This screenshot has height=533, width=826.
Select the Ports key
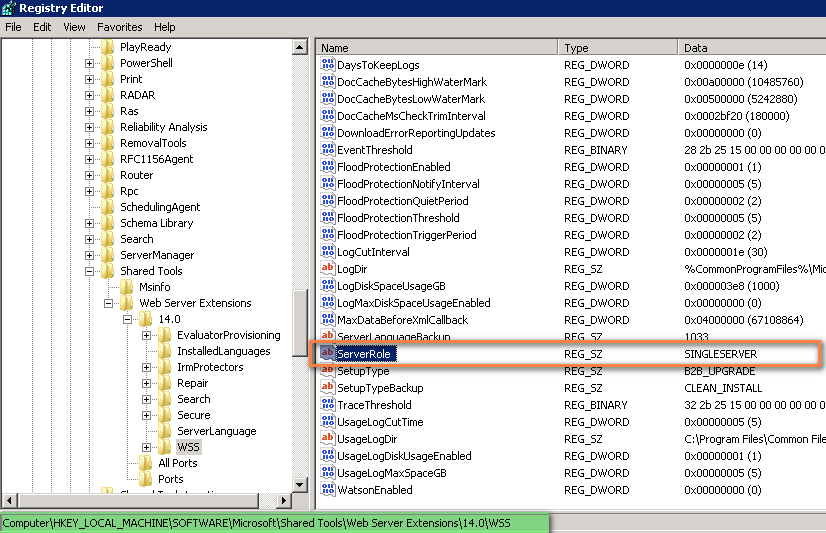point(171,479)
